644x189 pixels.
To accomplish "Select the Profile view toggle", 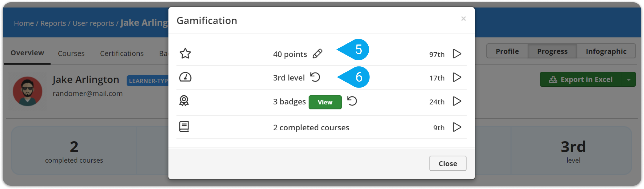I will 507,51.
